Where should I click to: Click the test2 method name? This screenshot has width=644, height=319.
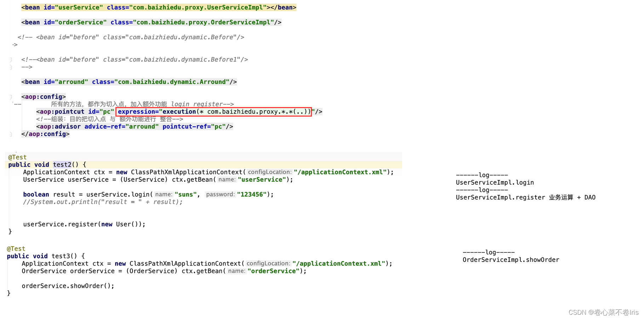pos(62,164)
